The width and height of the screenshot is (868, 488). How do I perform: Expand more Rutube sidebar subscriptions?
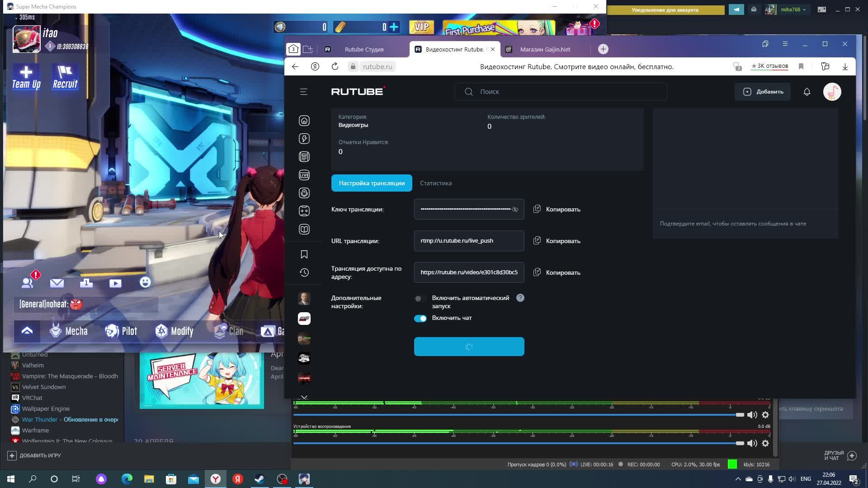pos(304,397)
